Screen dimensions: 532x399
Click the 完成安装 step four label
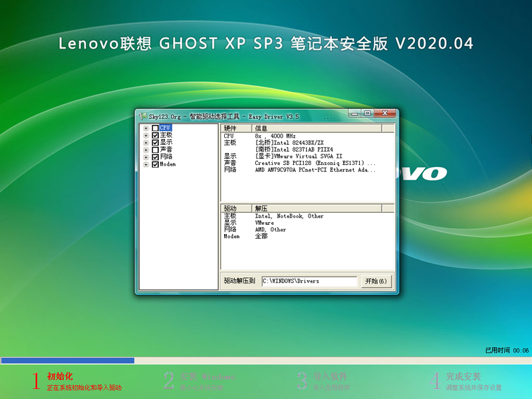(x=463, y=376)
